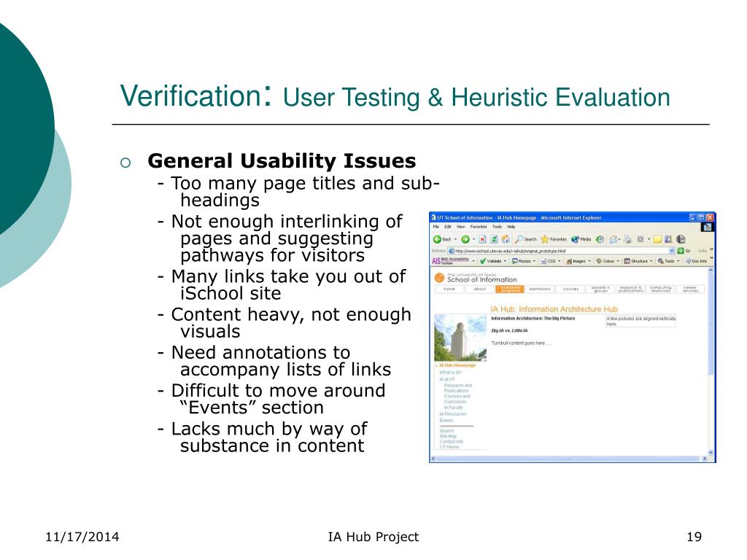747x560 pixels.
Task: Open the View menu in Internet Explorer
Action: (461, 227)
